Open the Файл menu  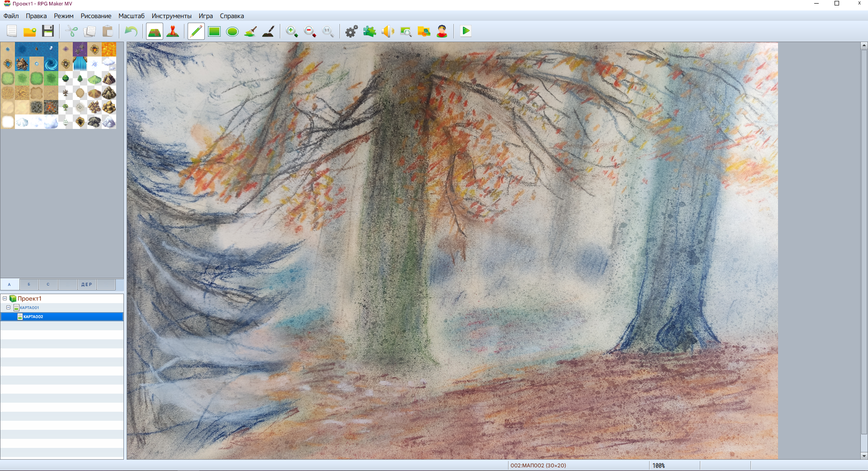point(11,16)
